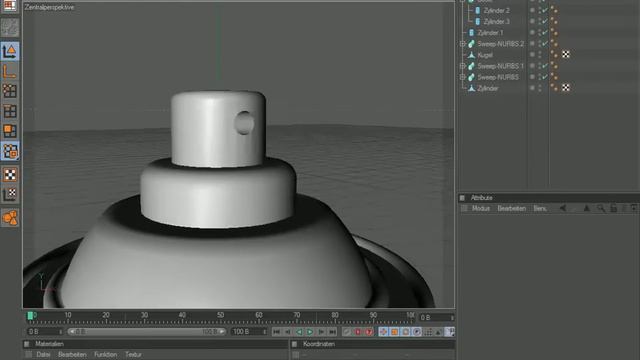Toggle Zylinder 2 enabled checkmark
Viewport: 640px width, 360px height.
pyautogui.click(x=544, y=10)
